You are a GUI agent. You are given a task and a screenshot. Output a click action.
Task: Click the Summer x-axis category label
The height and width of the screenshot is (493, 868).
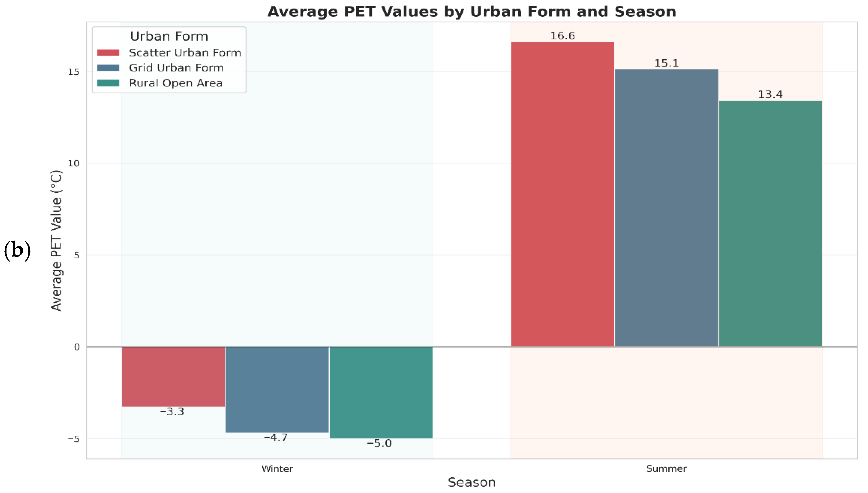666,469
